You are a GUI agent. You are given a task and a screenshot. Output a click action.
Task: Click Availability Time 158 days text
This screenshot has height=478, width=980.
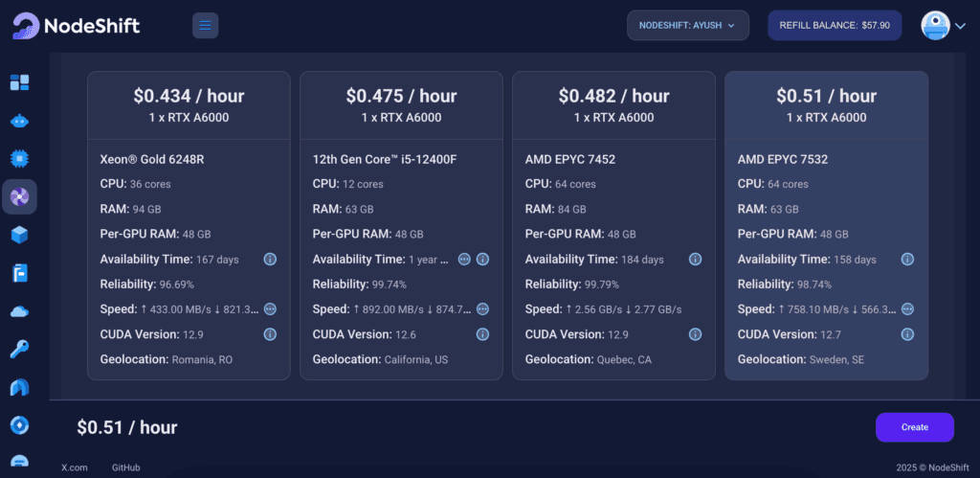click(807, 260)
